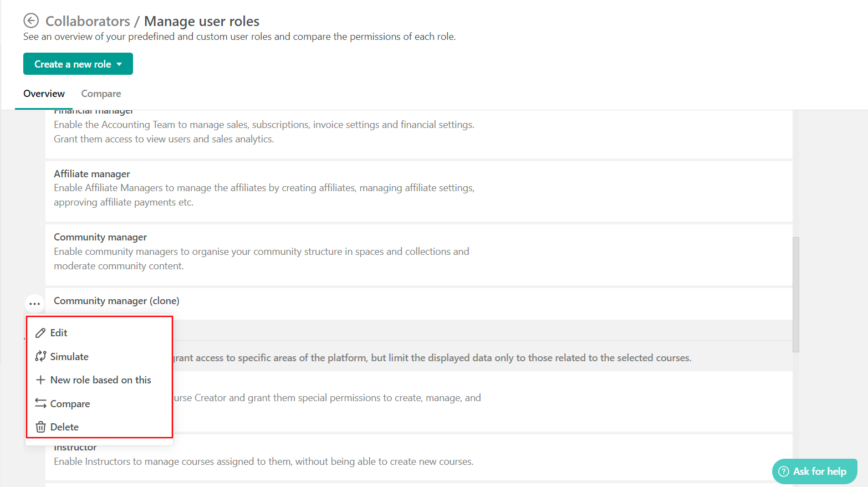868x487 pixels.
Task: Click the back arrow beside Collaborators heading
Action: (32, 20)
